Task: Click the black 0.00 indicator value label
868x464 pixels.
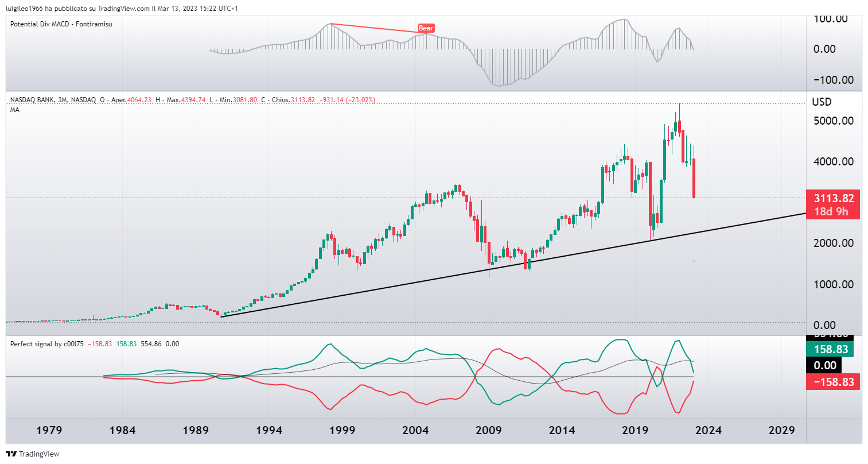Action: pos(825,365)
